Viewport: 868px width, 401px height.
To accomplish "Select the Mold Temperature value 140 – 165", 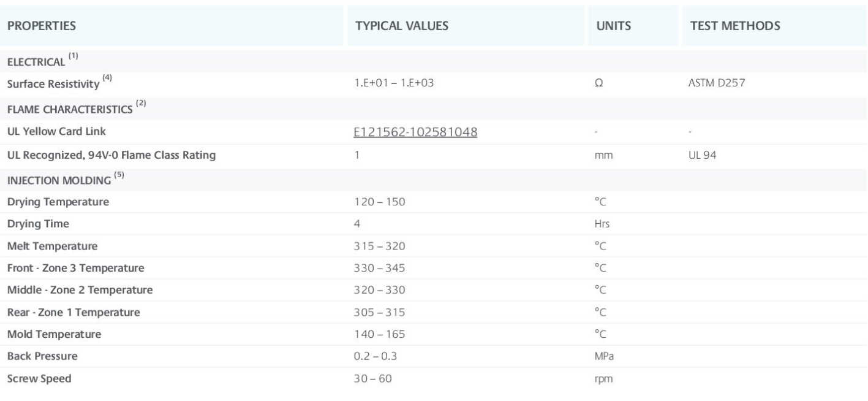I will pos(380,334).
